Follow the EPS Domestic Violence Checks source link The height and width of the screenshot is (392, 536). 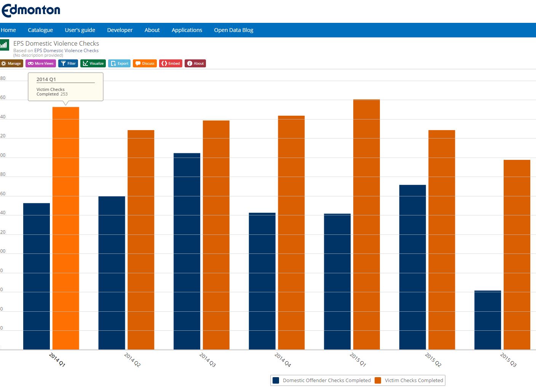[x=66, y=51]
